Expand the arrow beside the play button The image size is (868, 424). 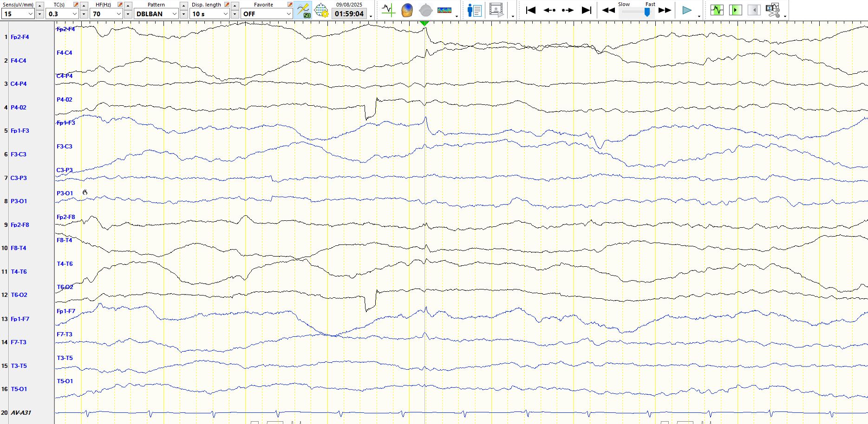[x=699, y=16]
